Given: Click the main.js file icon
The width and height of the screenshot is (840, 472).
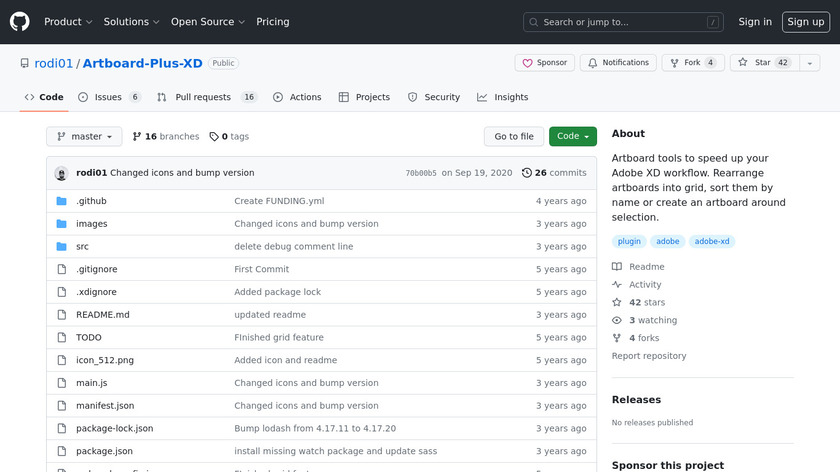Looking at the screenshot, I should pyautogui.click(x=61, y=383).
